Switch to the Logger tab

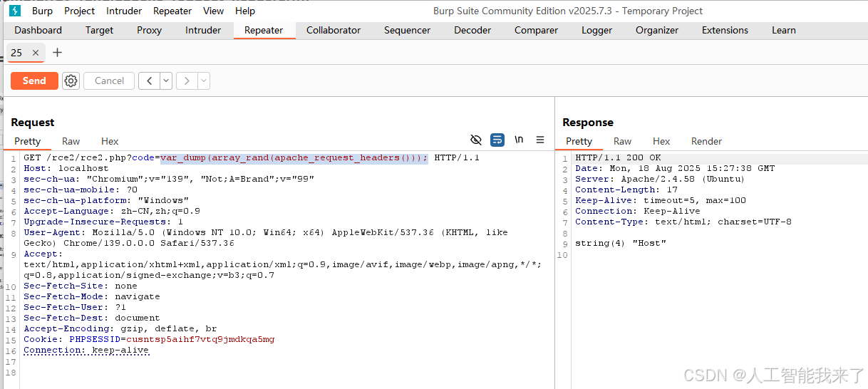596,30
